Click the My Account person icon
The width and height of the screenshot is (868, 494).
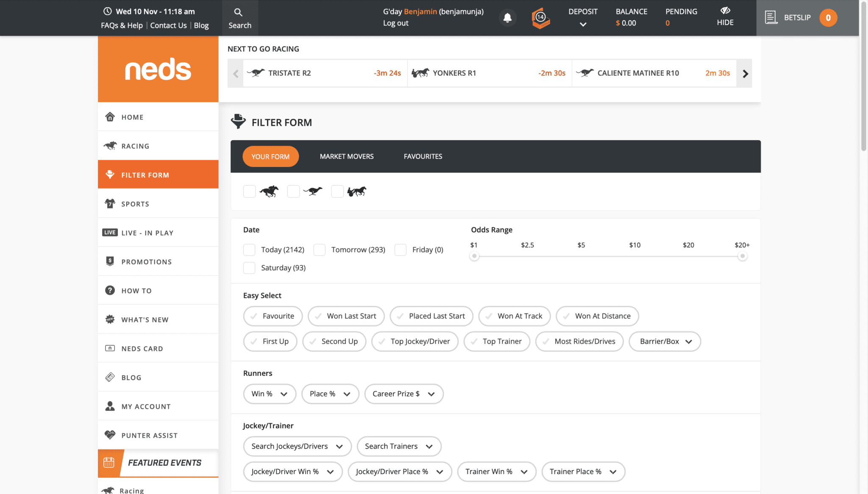110,406
